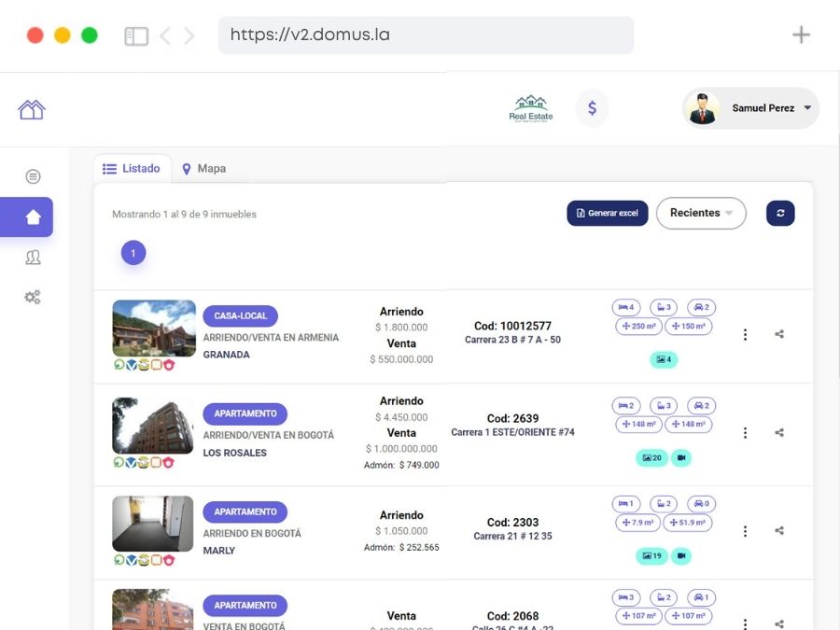Viewport: 840px width, 630px height.
Task: Click the CASA-LOCAL property type tag
Action: coord(241,315)
